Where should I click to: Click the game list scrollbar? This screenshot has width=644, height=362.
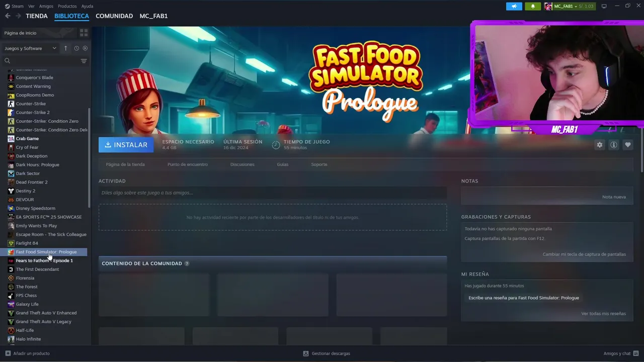[90, 157]
